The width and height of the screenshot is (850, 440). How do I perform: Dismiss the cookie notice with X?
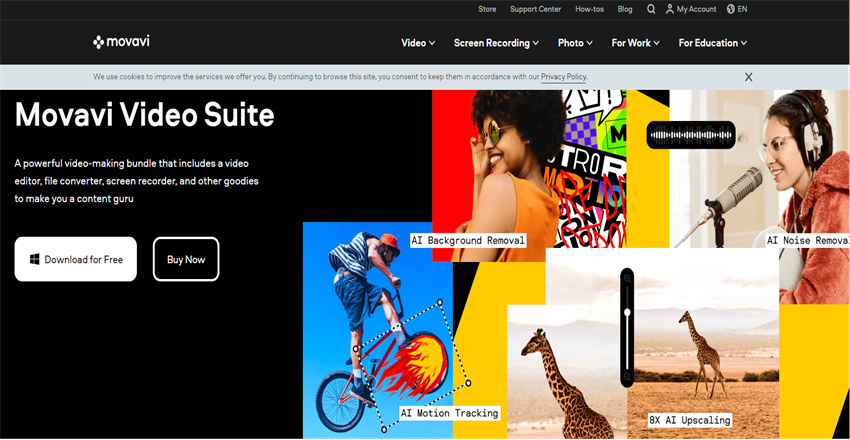(749, 77)
